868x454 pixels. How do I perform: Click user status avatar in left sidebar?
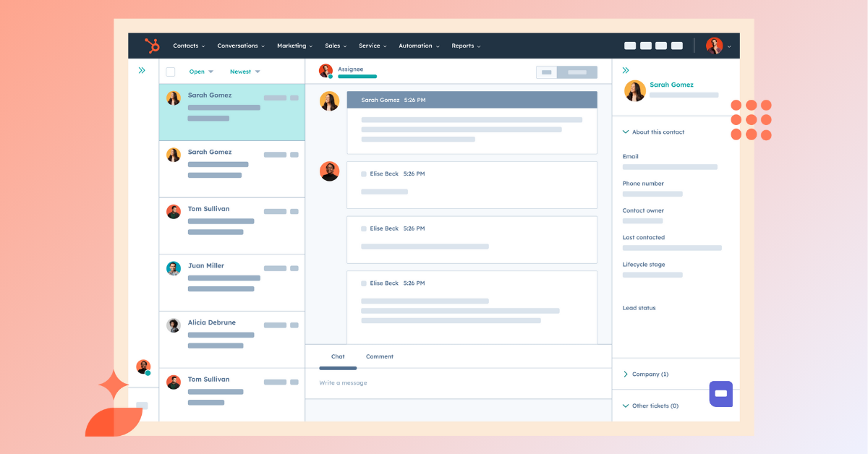coord(143,367)
